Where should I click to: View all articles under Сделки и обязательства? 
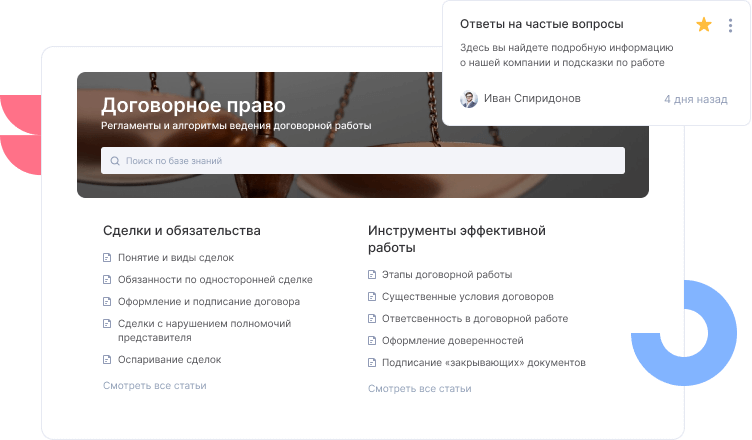click(x=154, y=385)
